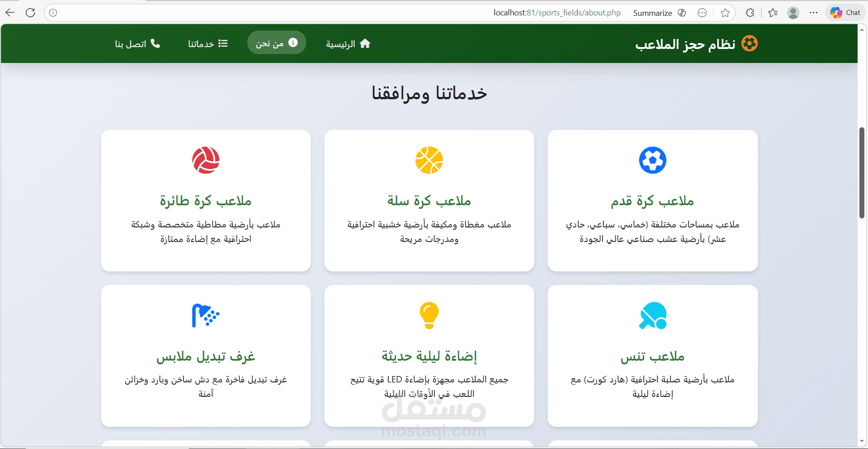The width and height of the screenshot is (868, 449).
Task: Click the scrollbar up arrow
Action: [x=862, y=29]
